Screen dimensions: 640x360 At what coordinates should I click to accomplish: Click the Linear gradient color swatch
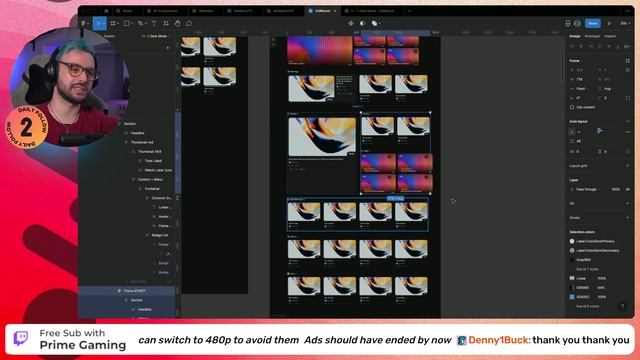(572, 278)
